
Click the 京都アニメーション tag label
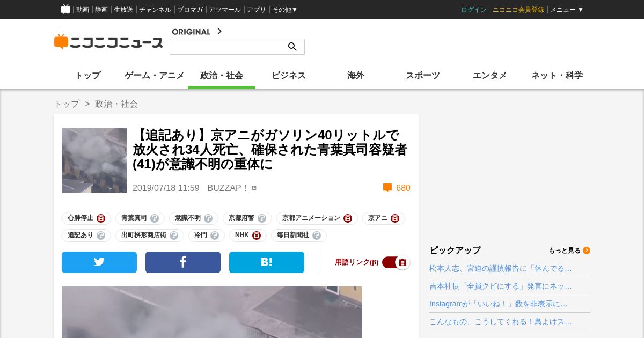311,218
